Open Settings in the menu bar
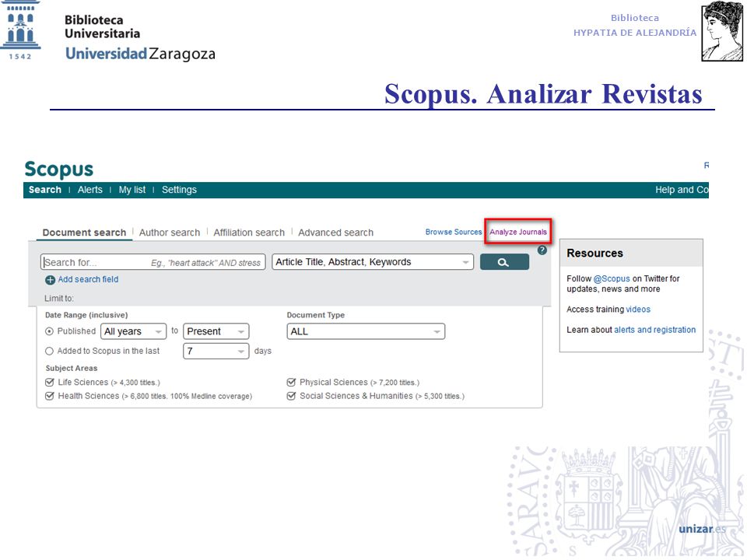The height and width of the screenshot is (560, 747). [x=179, y=190]
